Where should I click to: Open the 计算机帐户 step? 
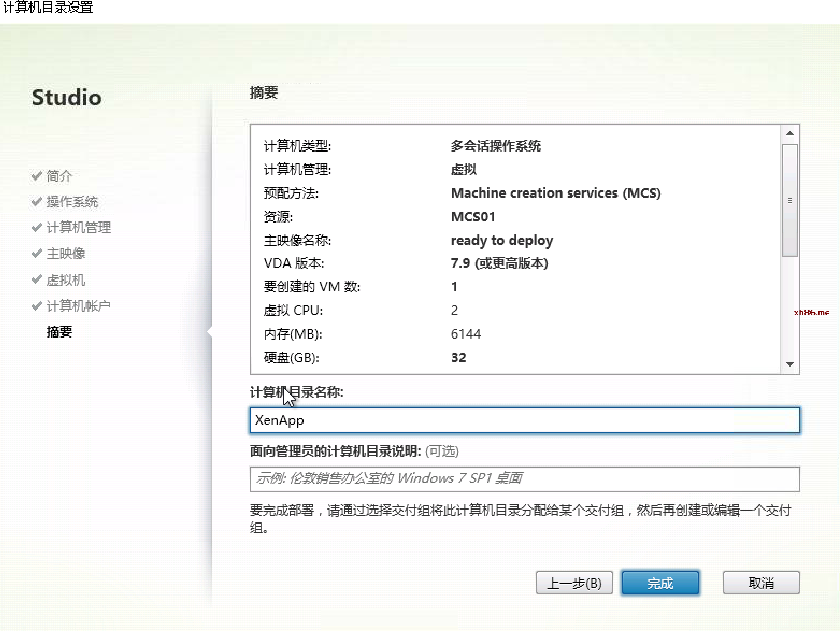[x=78, y=306]
